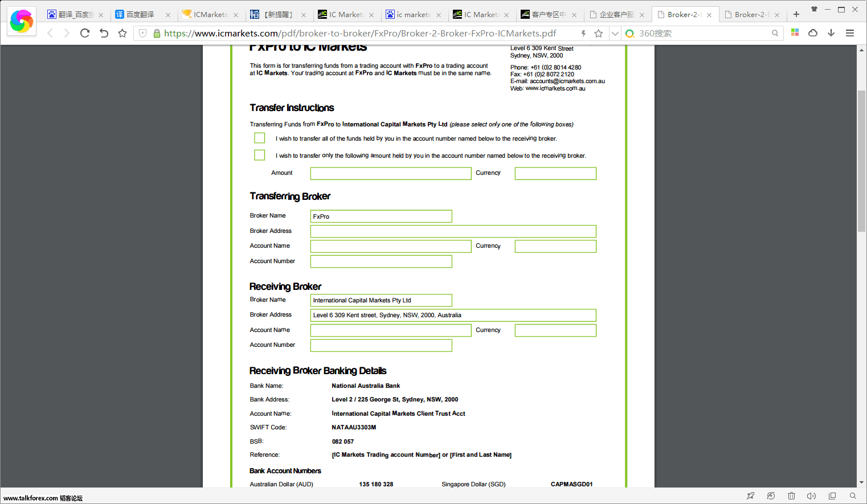This screenshot has height=504, width=867.
Task: Open the cloud sync icon
Action: (x=813, y=33)
